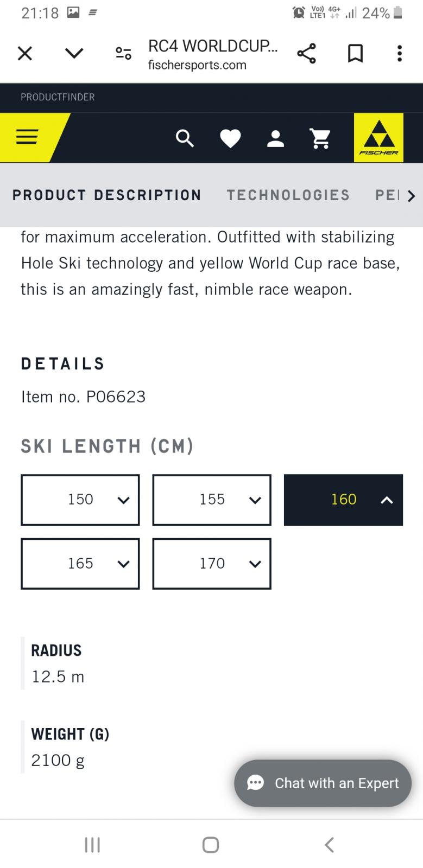The height and width of the screenshot is (868, 423).
Task: Expand the 165 cm ski length option
Action: click(x=80, y=564)
